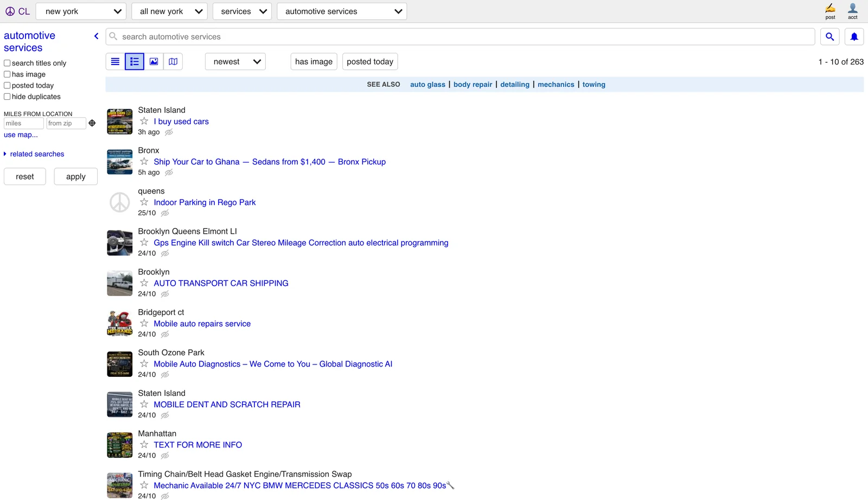Switch to gallery image view icon
This screenshot has height=500, width=868.
coord(154,62)
